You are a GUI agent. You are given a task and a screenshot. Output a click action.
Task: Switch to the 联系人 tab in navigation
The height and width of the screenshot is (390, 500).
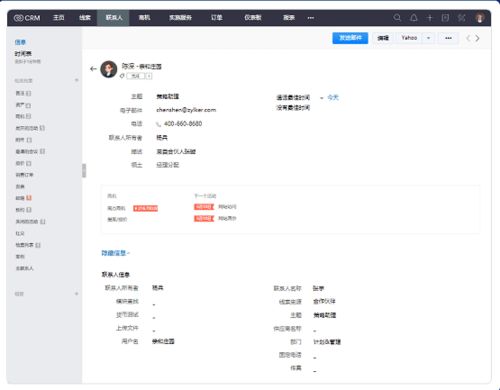[x=114, y=18]
